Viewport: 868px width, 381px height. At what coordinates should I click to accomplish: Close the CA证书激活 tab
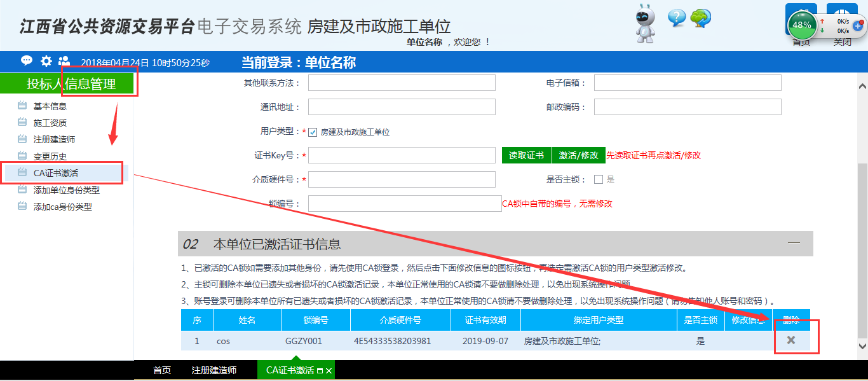click(329, 371)
